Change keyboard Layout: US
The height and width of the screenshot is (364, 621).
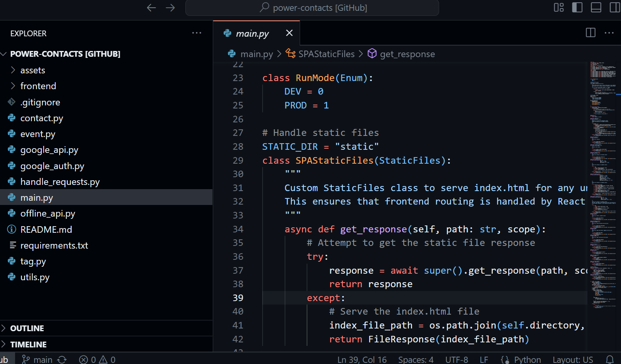573,359
